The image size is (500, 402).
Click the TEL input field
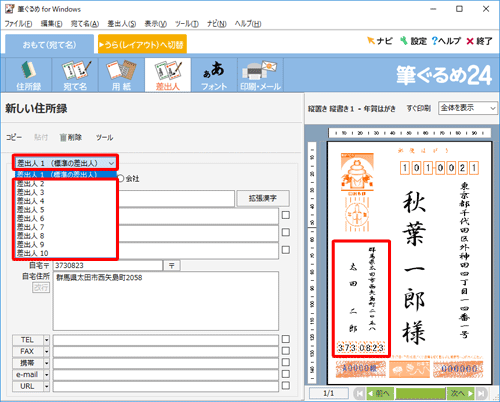[x=166, y=340]
